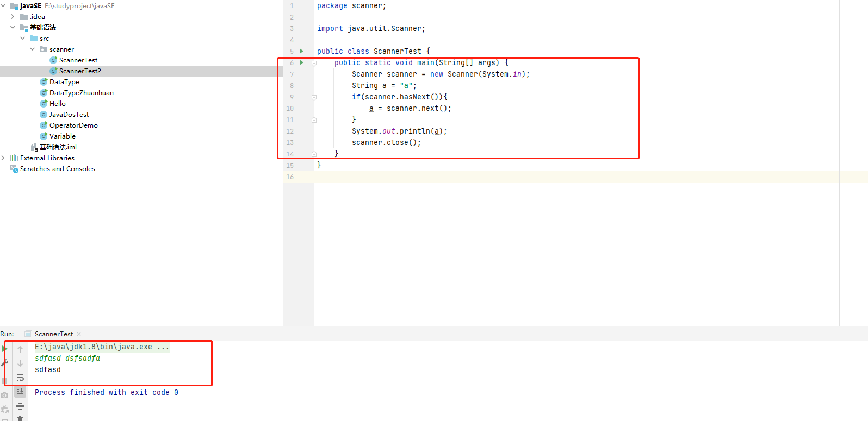Click the scanner package folder icon
This screenshot has height=421, width=868.
[x=44, y=49]
